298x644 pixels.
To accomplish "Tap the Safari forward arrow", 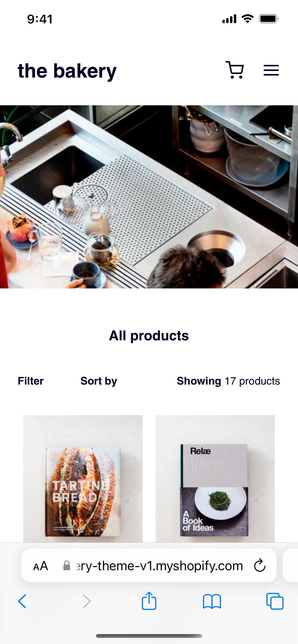I will point(87,601).
